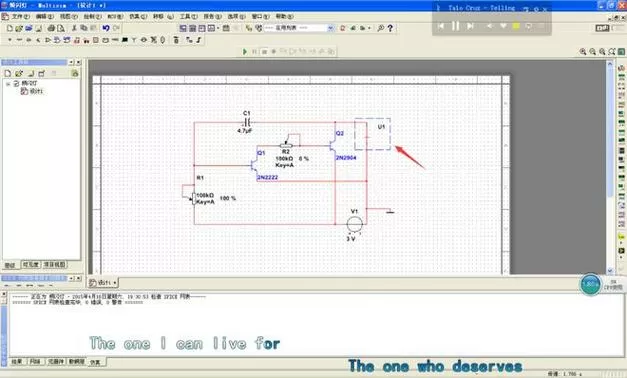Screen dimensions: 627x378
Task: Click the find magnifier icon next to help
Action: (x=381, y=28)
